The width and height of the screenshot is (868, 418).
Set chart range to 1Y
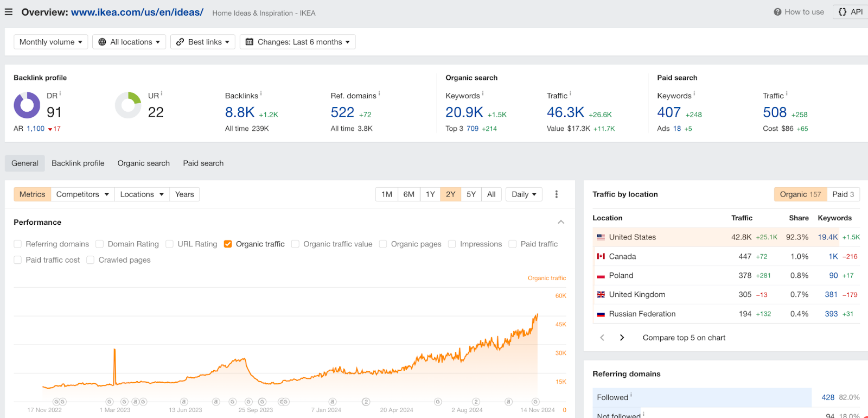(x=430, y=194)
